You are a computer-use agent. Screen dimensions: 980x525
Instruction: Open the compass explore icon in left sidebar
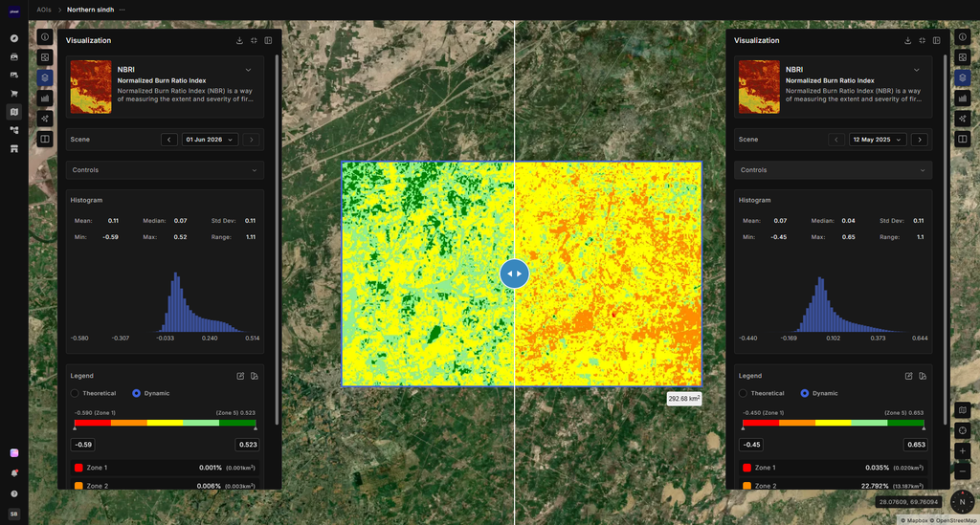click(x=13, y=38)
